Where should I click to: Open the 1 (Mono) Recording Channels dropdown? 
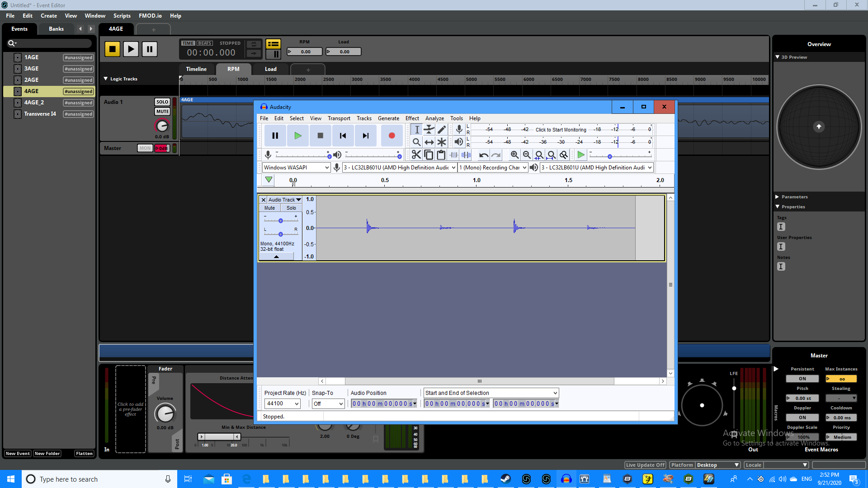(493, 168)
